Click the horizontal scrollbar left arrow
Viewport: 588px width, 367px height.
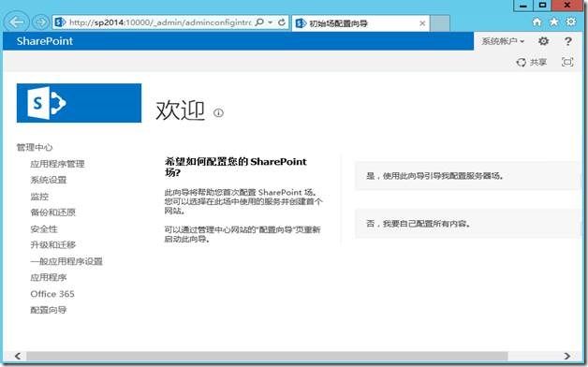17,356
